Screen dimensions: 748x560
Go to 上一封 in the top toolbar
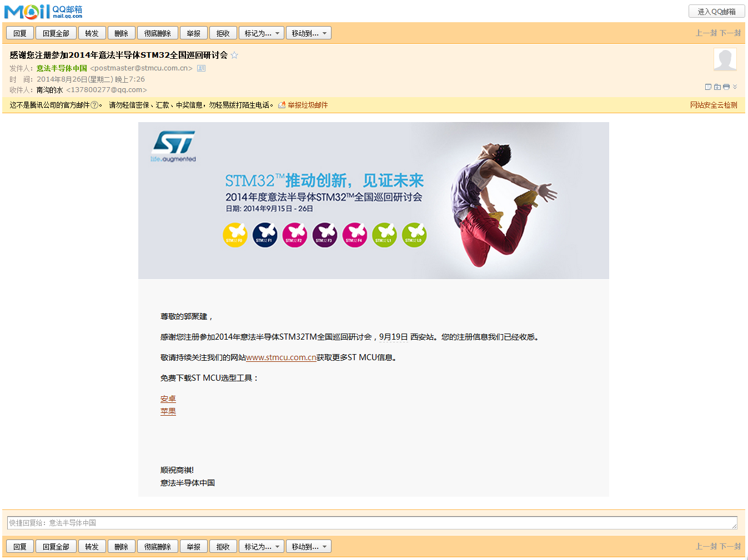point(706,33)
